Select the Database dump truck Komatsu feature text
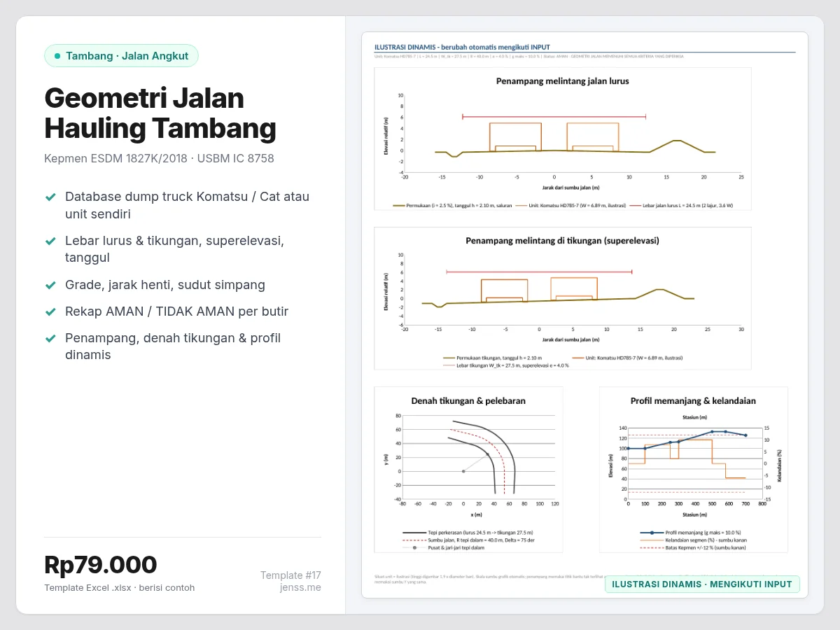 point(187,205)
